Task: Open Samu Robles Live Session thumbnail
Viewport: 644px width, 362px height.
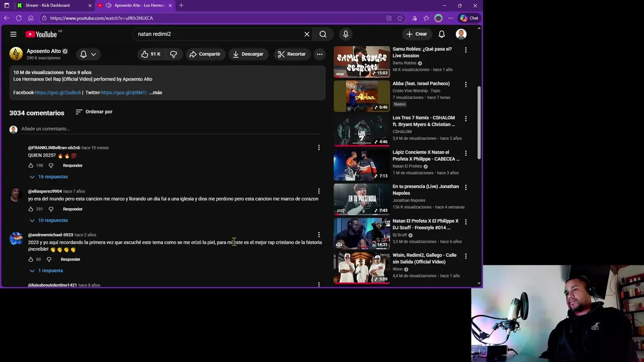Action: [362, 62]
